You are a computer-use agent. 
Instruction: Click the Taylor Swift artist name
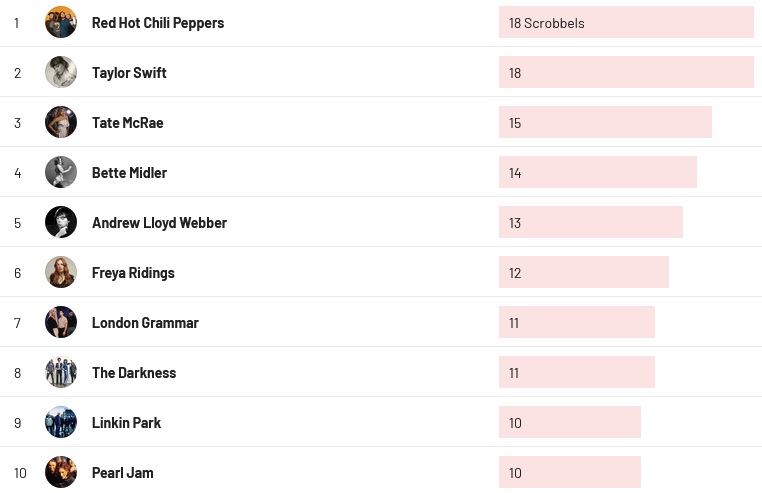coord(129,72)
